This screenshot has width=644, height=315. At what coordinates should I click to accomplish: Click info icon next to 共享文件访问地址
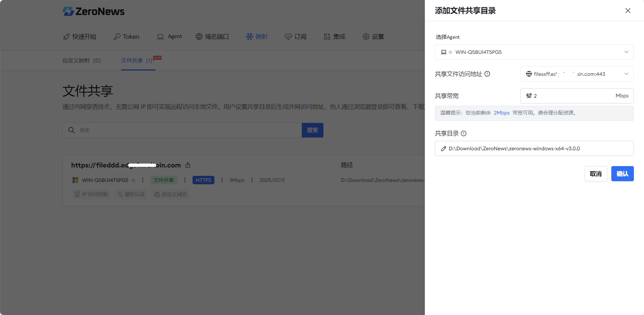(x=487, y=74)
